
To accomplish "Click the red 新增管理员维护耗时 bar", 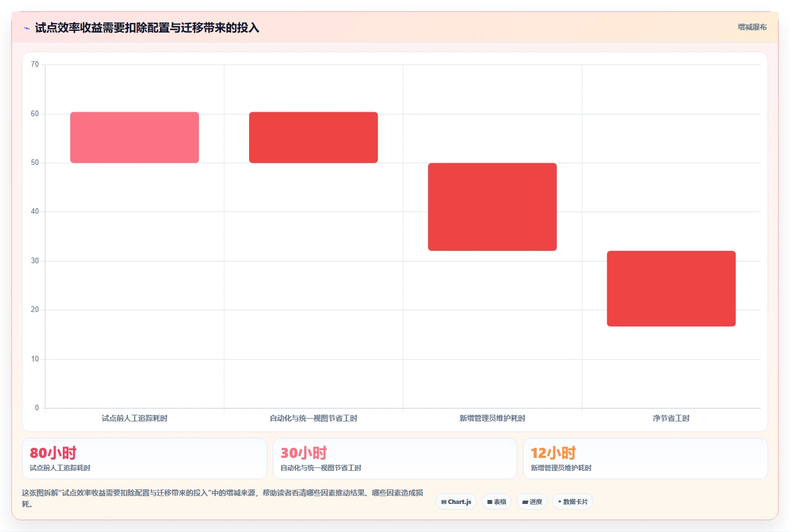I will point(493,207).
